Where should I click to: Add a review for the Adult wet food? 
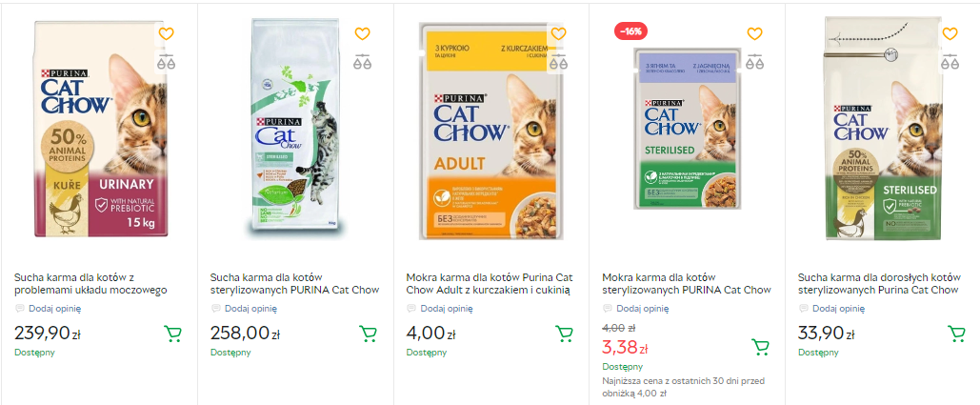pos(447,308)
